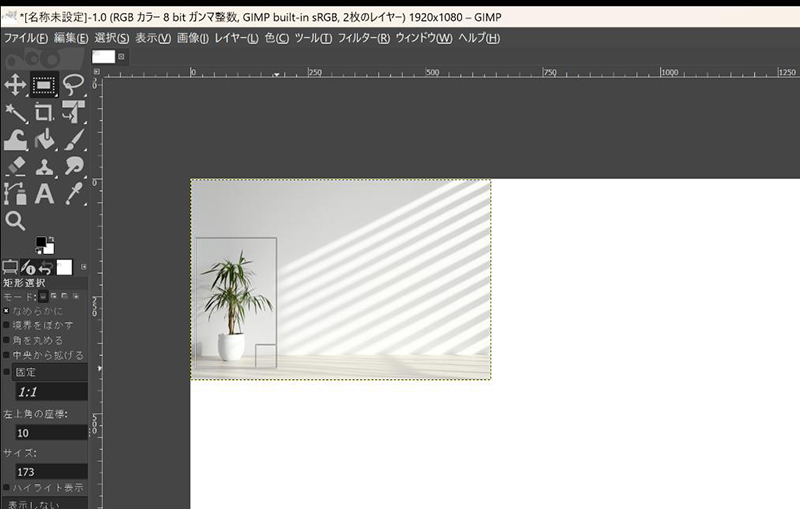Select the Paths tool

point(15,194)
